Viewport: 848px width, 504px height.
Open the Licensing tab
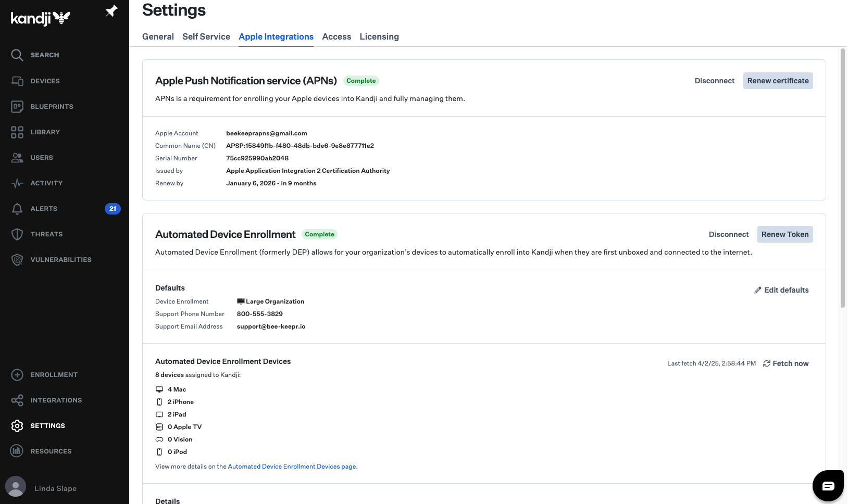pos(379,36)
